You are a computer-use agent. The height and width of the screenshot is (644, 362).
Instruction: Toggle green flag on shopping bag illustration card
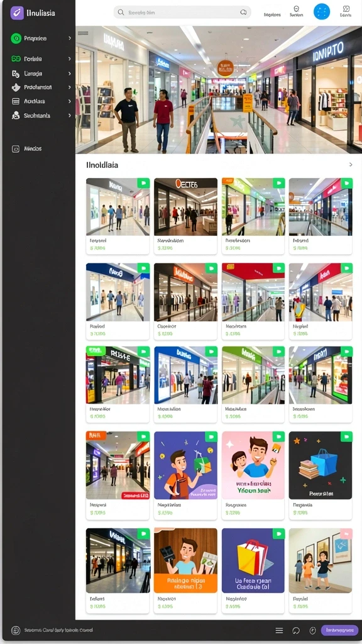click(278, 533)
